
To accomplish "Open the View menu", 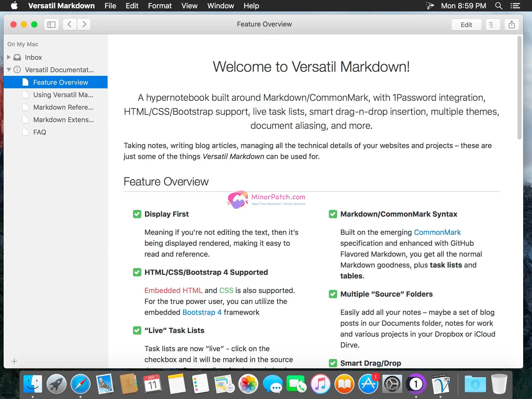I will [x=189, y=6].
